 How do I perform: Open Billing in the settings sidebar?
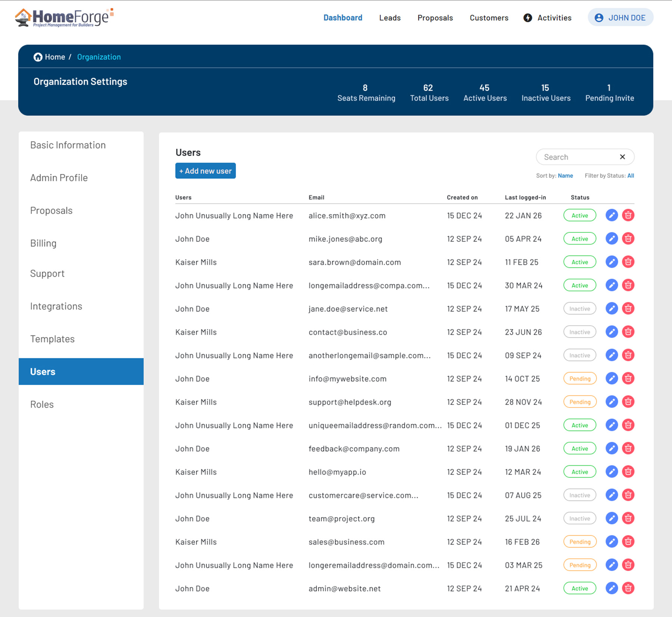(43, 244)
